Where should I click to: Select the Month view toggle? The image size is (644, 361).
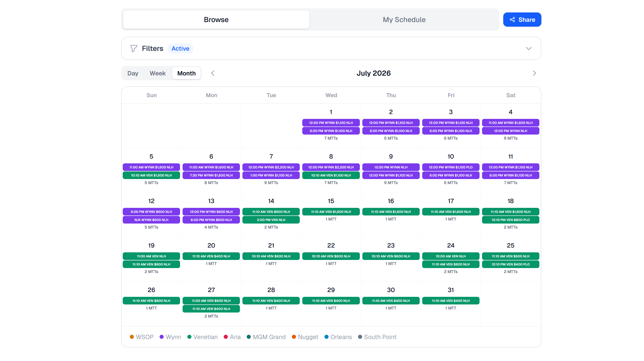186,73
